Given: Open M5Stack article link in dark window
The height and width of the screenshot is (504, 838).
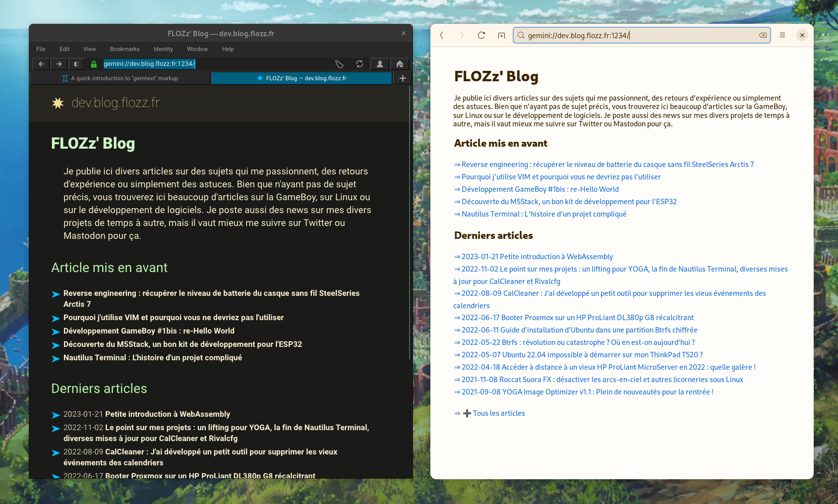Looking at the screenshot, I should [182, 344].
